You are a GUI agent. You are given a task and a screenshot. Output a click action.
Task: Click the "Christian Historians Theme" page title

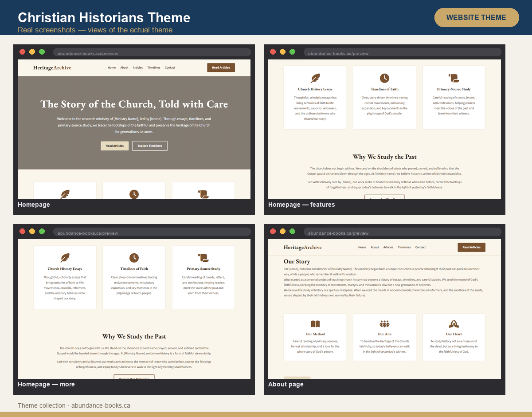coord(104,17)
